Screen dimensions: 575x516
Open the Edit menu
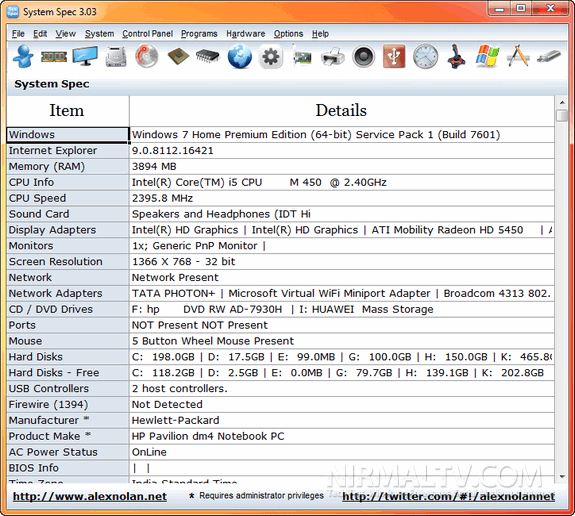[x=40, y=34]
